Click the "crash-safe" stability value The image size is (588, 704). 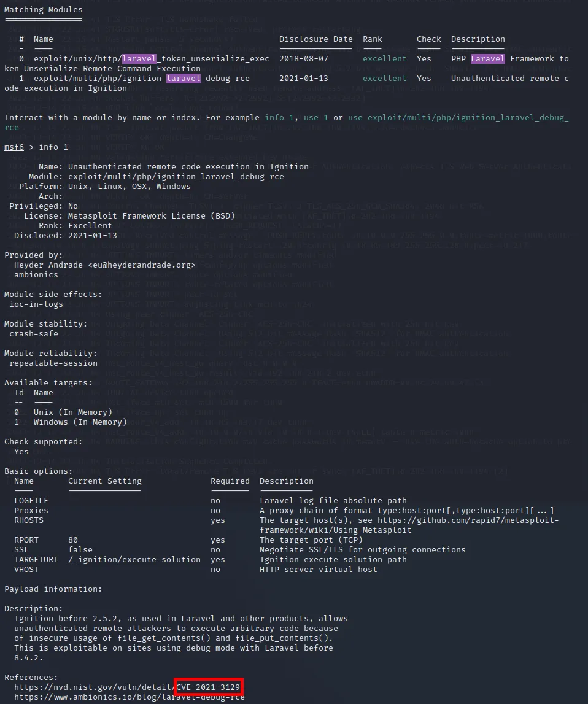click(x=34, y=334)
